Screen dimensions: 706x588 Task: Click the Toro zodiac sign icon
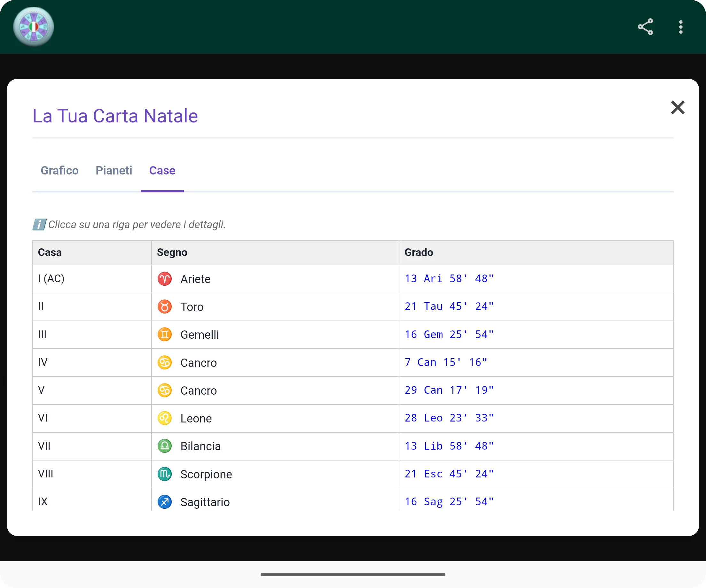point(165,306)
